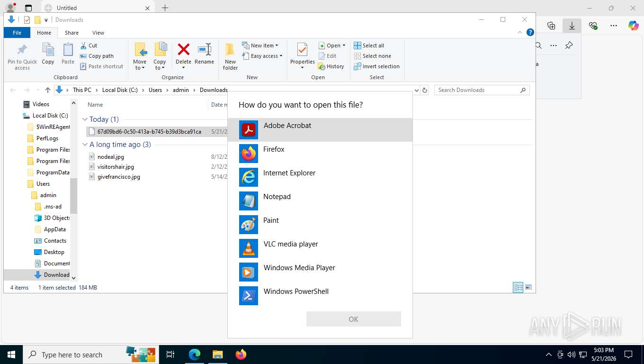Open the File ribbon tab
This screenshot has width=644, height=364.
pos(17,33)
